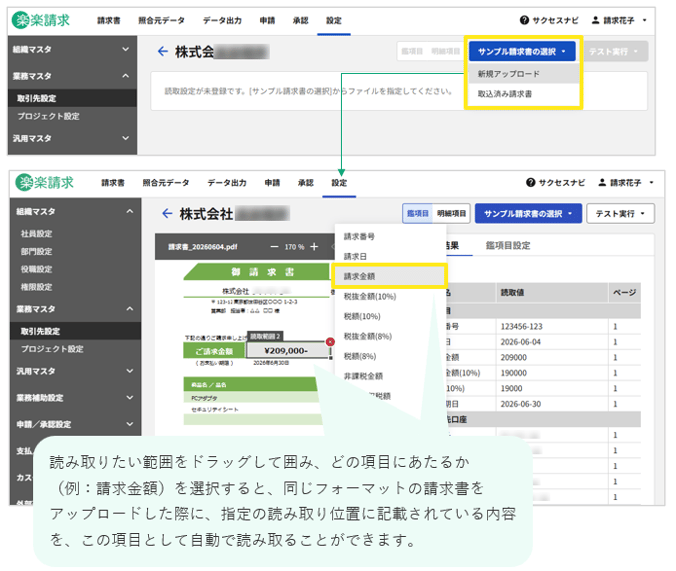Open 取引先設定 in the first screenshot sidebar

[x=72, y=98]
